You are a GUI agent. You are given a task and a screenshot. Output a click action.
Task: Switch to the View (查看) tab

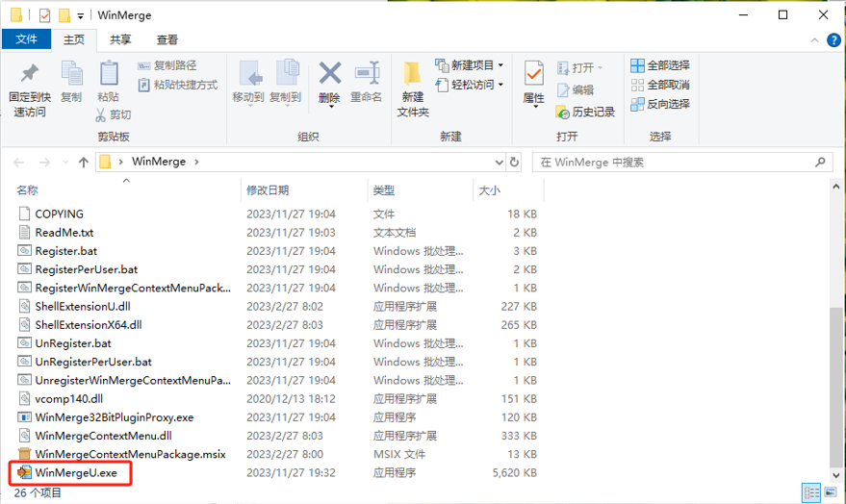(x=167, y=39)
